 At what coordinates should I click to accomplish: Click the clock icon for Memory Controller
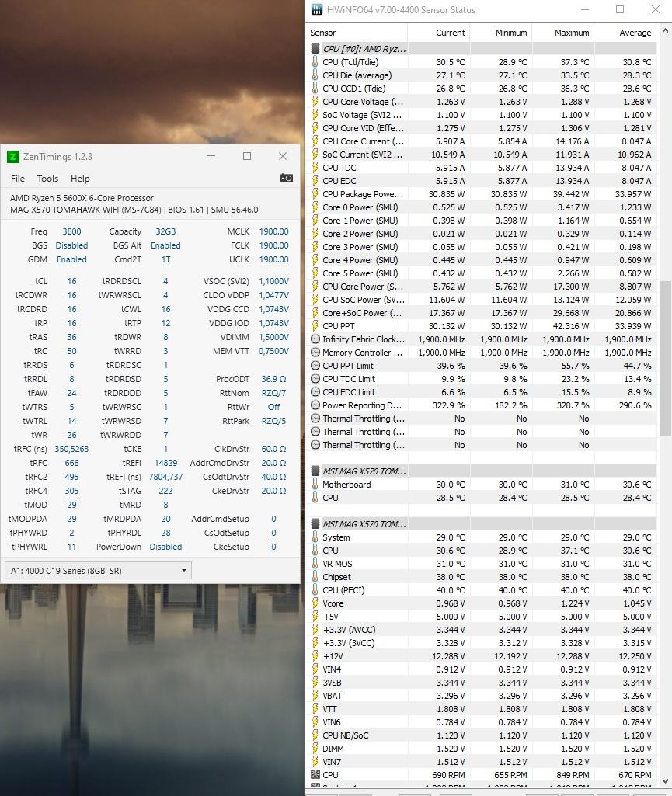pyautogui.click(x=315, y=353)
